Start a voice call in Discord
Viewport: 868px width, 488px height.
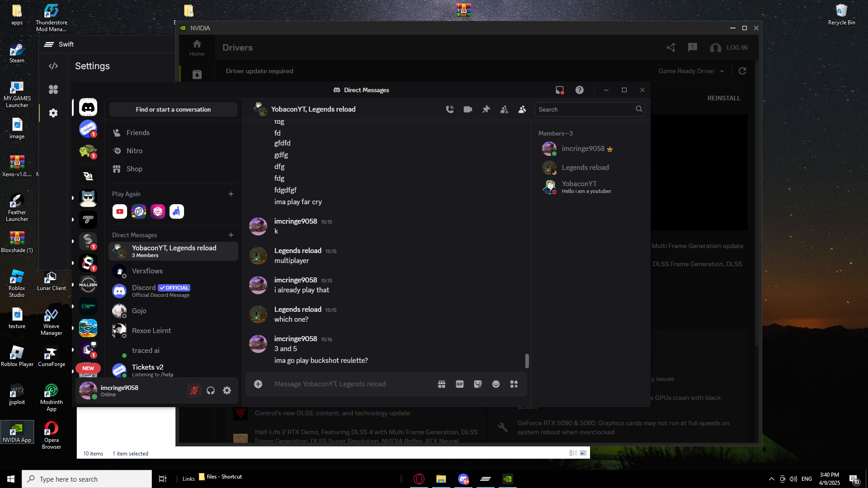point(450,109)
